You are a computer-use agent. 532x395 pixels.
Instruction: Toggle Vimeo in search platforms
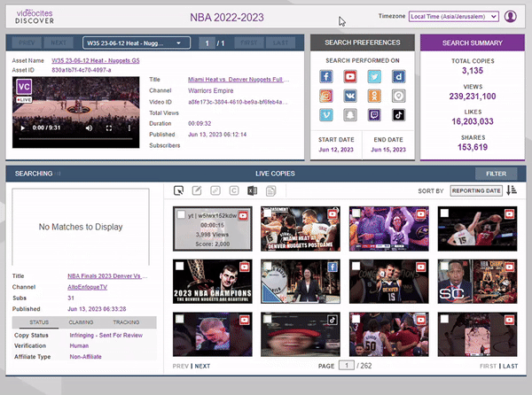point(326,115)
